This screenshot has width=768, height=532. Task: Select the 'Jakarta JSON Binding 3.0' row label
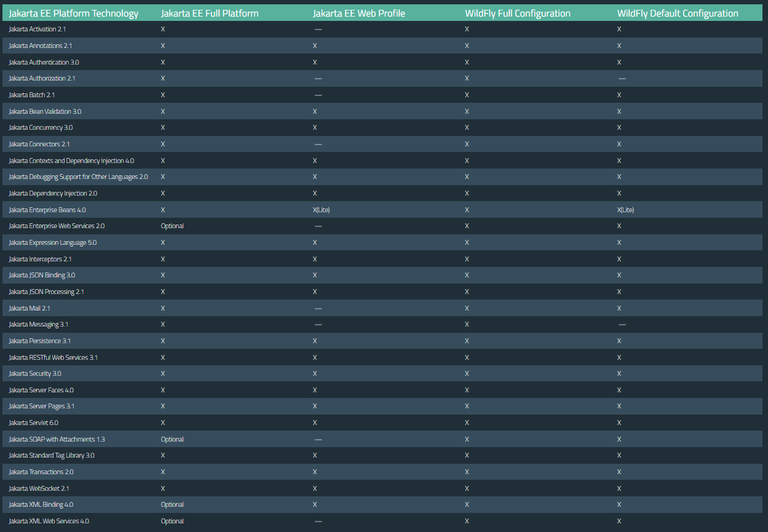(x=42, y=276)
